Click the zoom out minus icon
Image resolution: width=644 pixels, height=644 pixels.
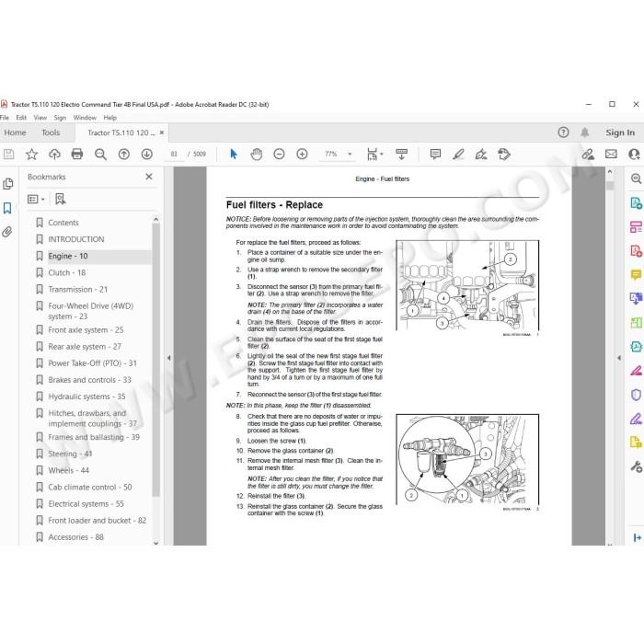point(279,154)
